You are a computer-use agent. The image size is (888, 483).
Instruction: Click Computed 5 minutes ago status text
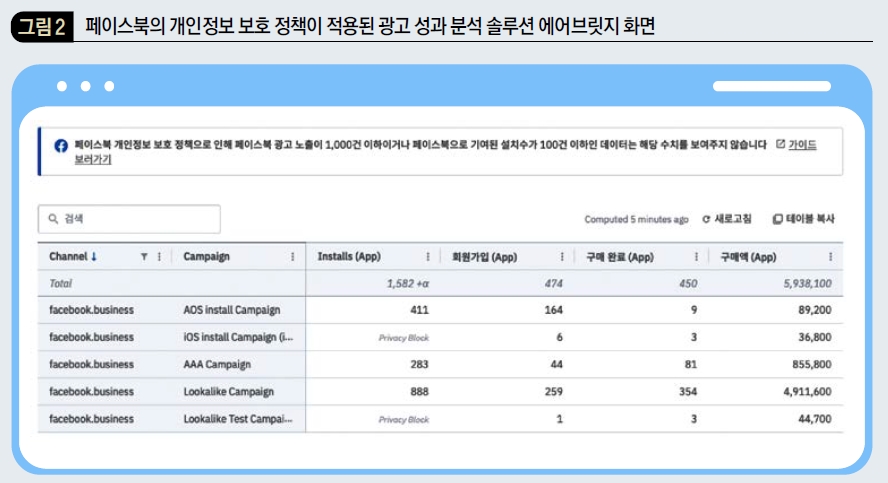pyautogui.click(x=637, y=219)
